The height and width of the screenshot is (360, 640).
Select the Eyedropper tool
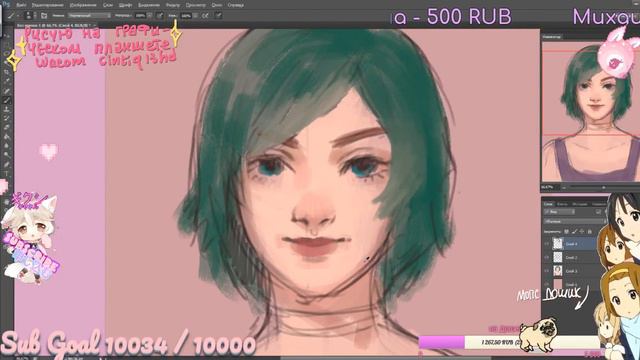coord(7,81)
